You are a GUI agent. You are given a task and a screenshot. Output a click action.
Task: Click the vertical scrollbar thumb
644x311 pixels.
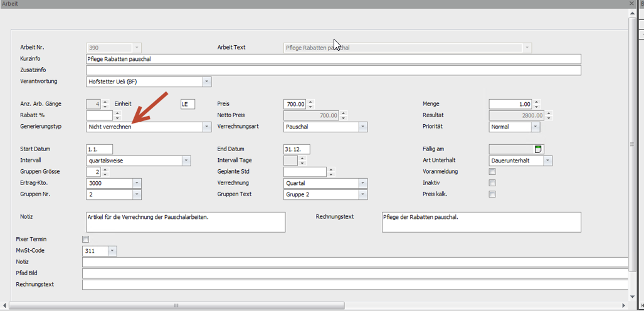click(632, 144)
